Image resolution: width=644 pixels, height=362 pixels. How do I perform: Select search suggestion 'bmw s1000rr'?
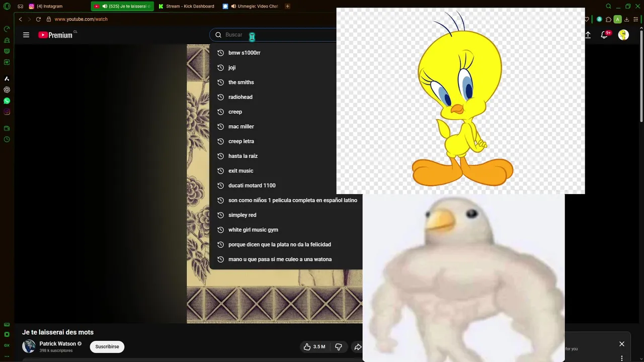point(286,53)
